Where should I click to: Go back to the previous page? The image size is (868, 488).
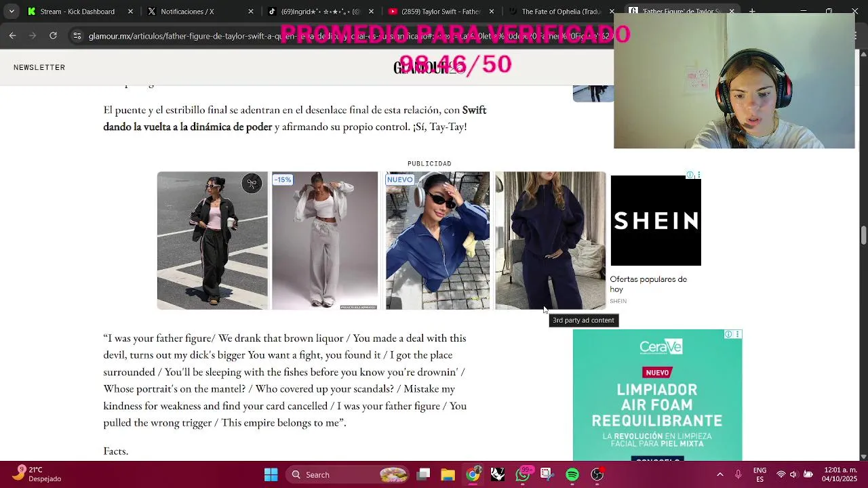click(x=13, y=35)
